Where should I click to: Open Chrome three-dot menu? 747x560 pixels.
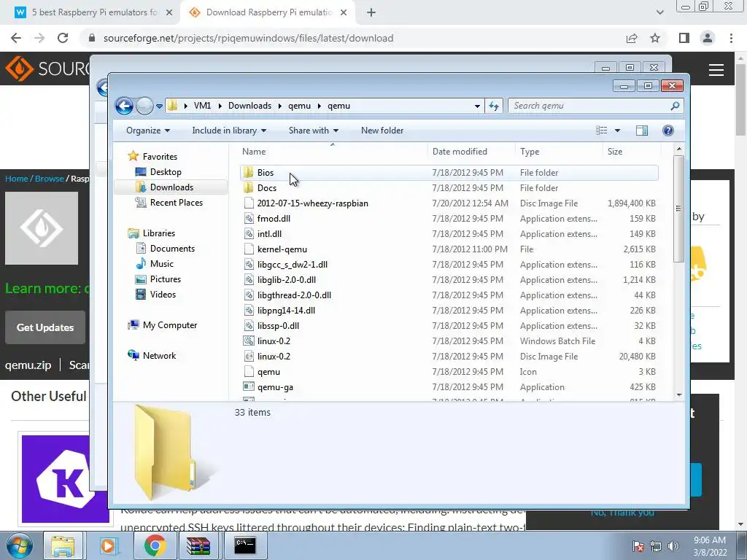(x=731, y=38)
